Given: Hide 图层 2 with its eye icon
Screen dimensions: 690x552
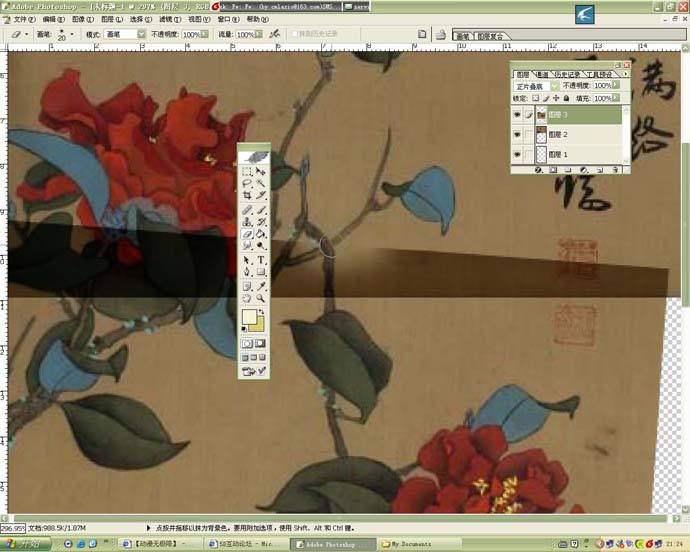Looking at the screenshot, I should click(518, 135).
